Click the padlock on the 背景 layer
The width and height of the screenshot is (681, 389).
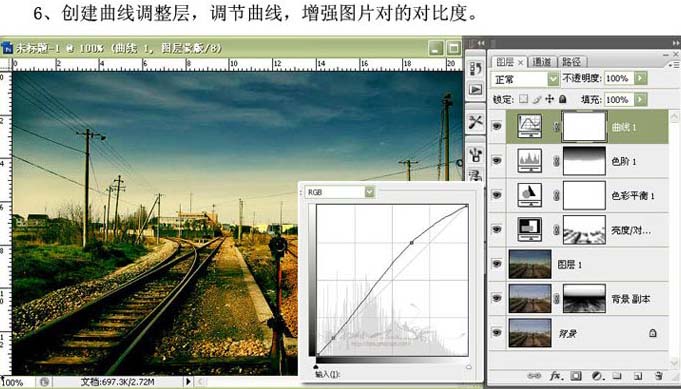click(x=652, y=333)
